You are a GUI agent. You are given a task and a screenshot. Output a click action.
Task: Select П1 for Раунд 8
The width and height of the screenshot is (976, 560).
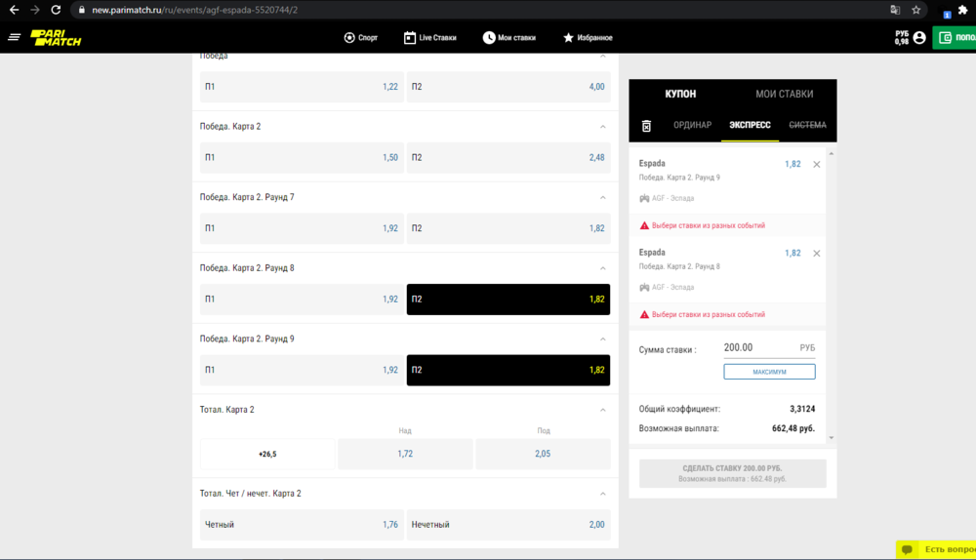pos(302,300)
